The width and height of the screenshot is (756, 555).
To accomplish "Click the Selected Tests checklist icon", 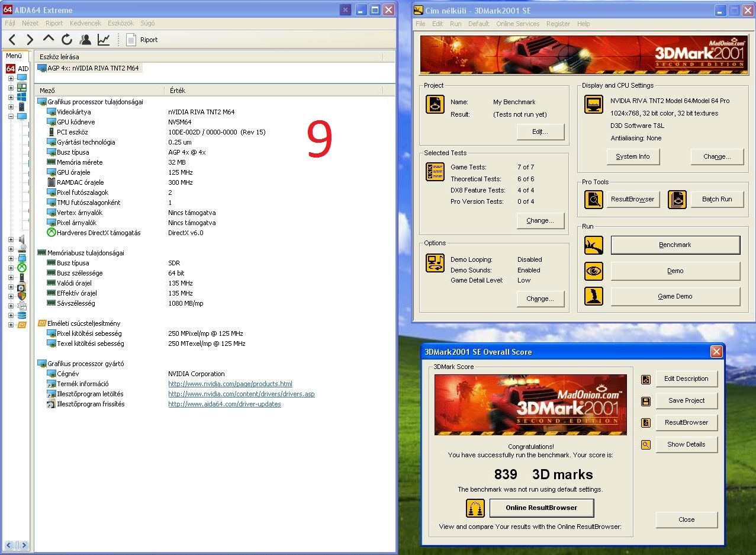I will [x=435, y=172].
